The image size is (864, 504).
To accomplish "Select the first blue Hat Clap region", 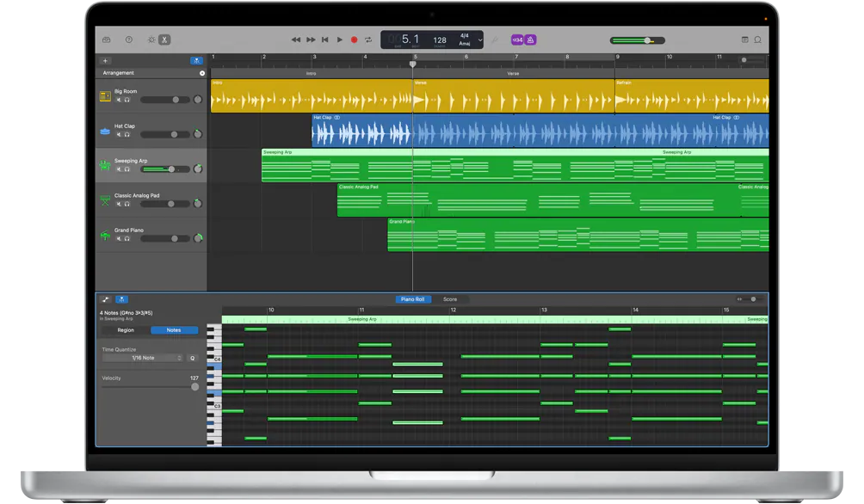I will pyautogui.click(x=362, y=131).
